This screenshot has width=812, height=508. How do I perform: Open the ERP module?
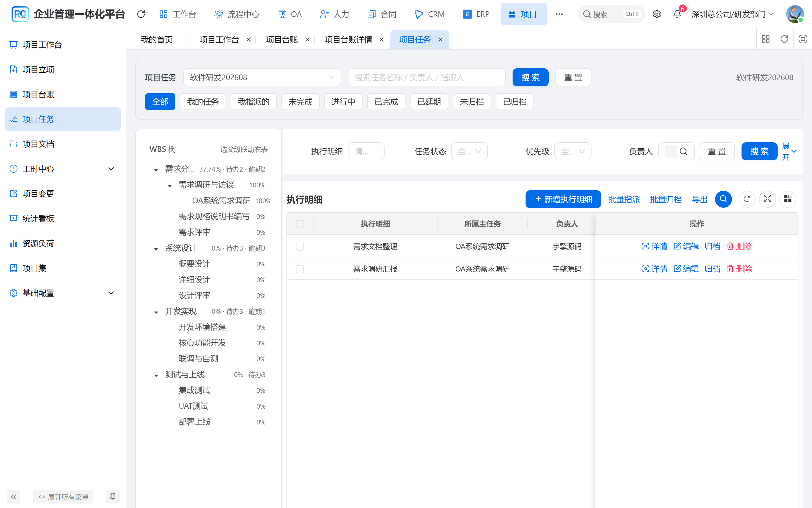[476, 14]
